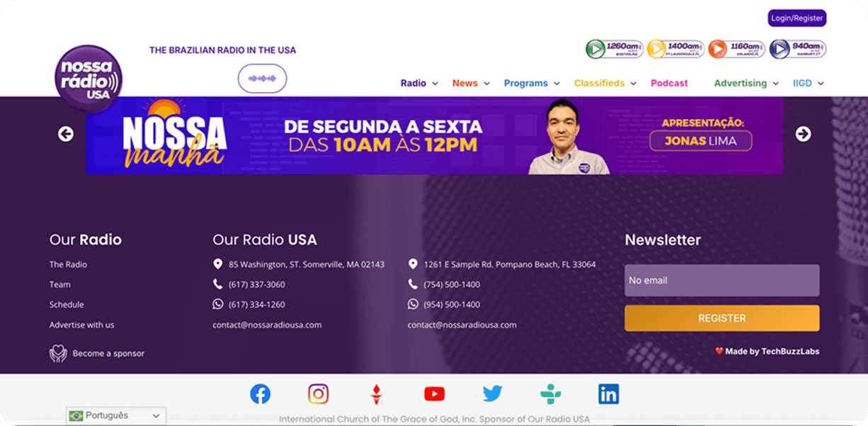This screenshot has width=868, height=426.
Task: Click the Login/Register button
Action: (x=797, y=18)
